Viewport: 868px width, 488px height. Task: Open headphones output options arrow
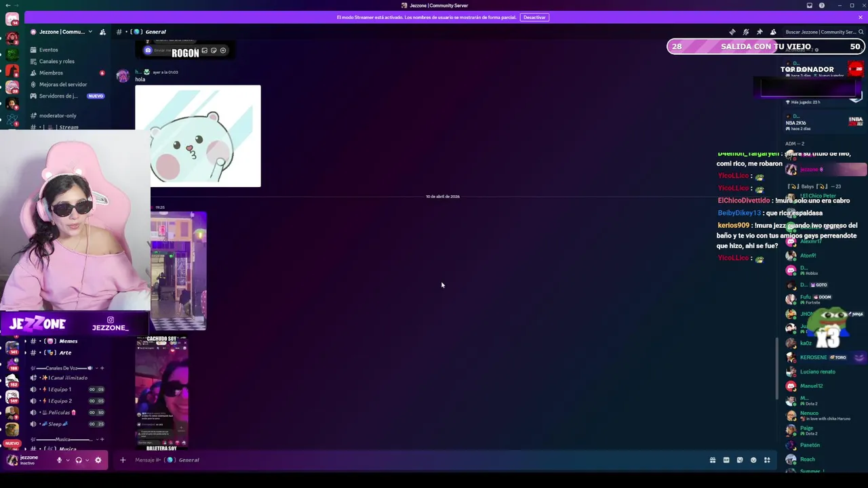coord(87,460)
